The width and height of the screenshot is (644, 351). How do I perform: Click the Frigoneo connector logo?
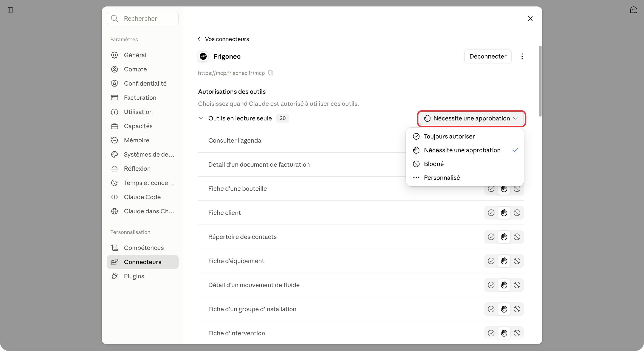[203, 57]
